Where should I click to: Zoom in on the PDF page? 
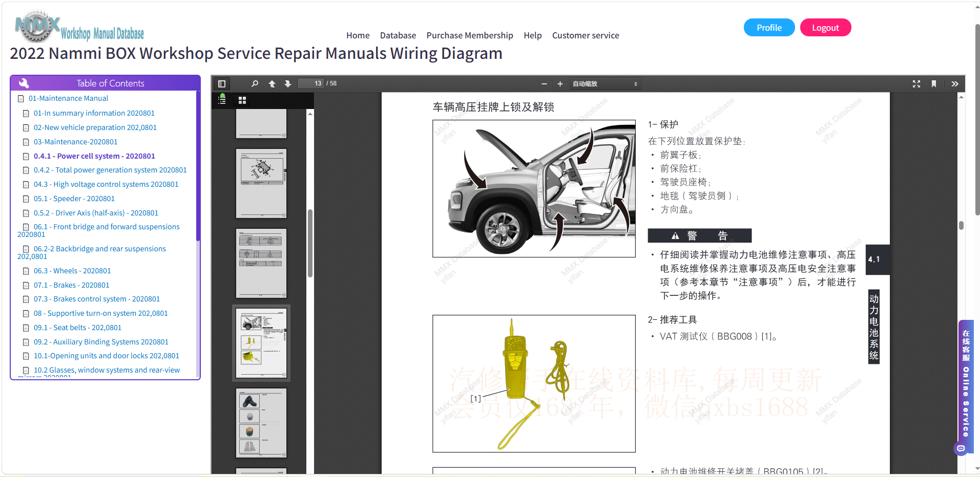(560, 83)
